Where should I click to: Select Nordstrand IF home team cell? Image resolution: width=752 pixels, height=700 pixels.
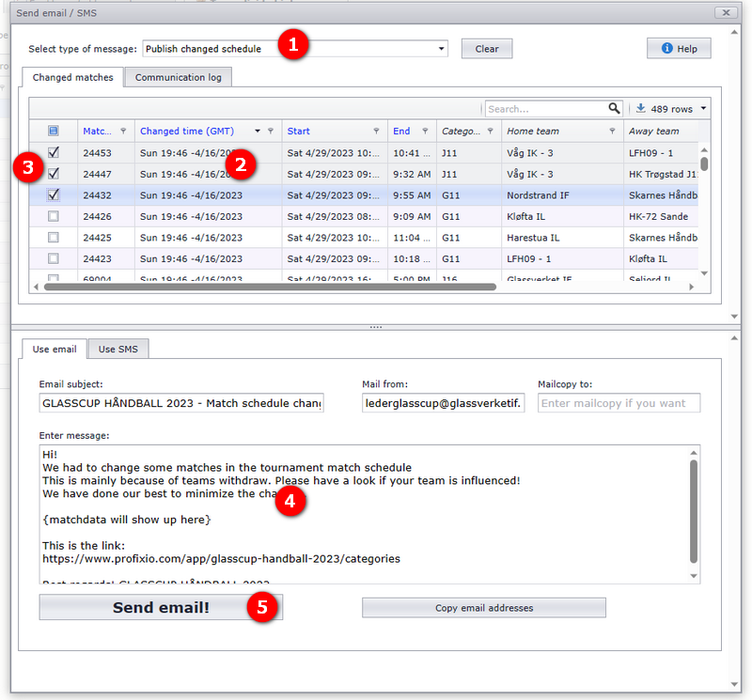click(x=562, y=195)
